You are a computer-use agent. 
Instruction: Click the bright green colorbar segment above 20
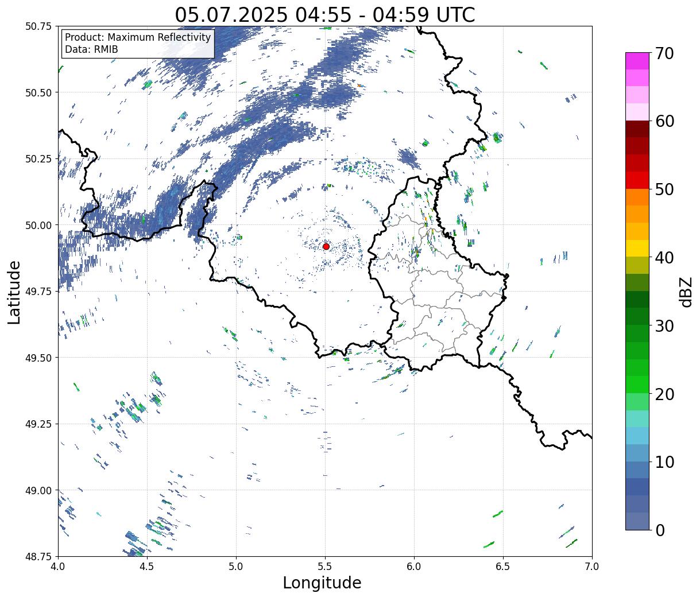[x=637, y=384]
